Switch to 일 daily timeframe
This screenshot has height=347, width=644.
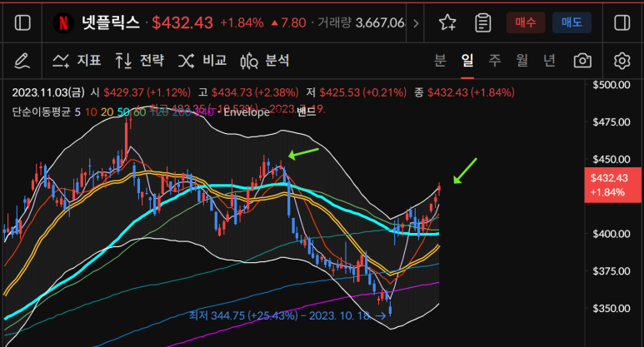tap(467, 61)
